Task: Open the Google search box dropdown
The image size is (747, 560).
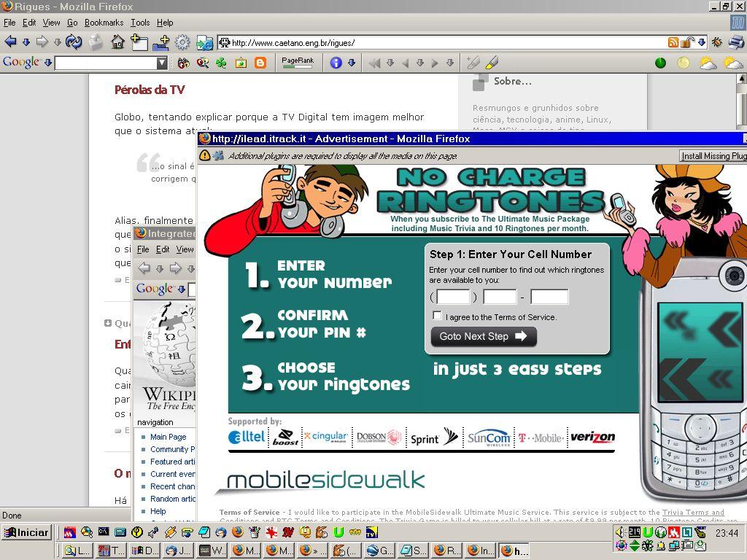Action: (162, 63)
